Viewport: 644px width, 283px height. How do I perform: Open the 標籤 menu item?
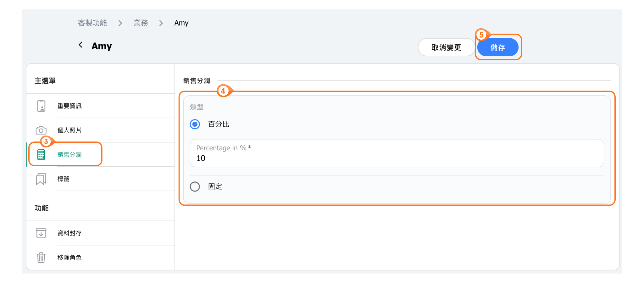click(63, 179)
